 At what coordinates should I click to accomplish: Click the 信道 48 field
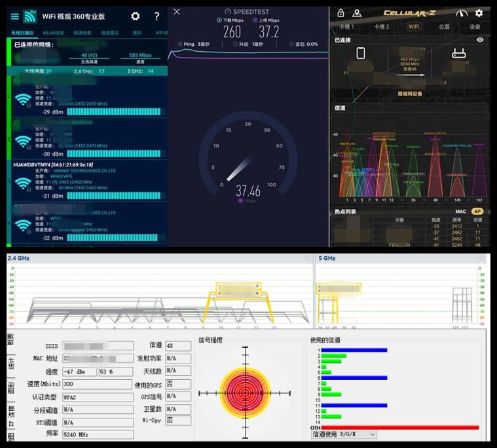178,346
